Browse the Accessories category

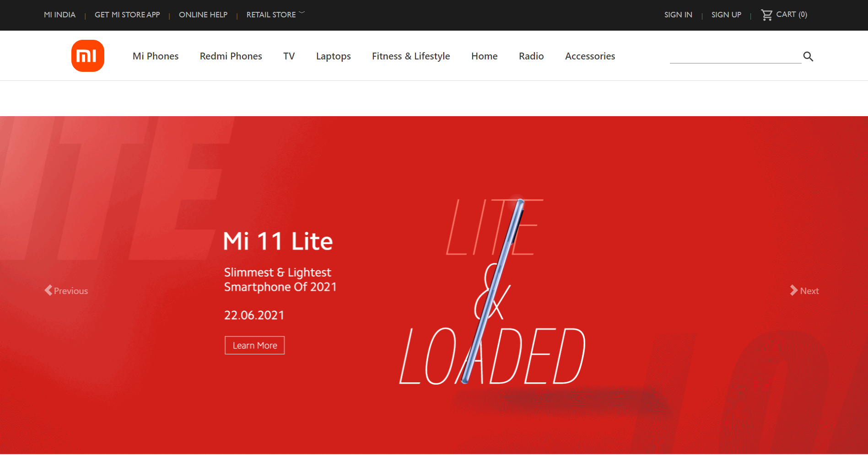[x=589, y=56]
